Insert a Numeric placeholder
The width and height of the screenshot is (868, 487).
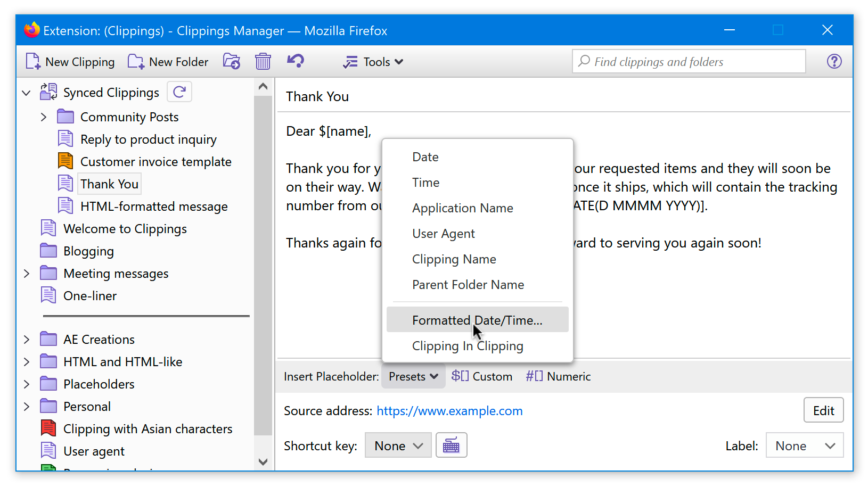(558, 376)
